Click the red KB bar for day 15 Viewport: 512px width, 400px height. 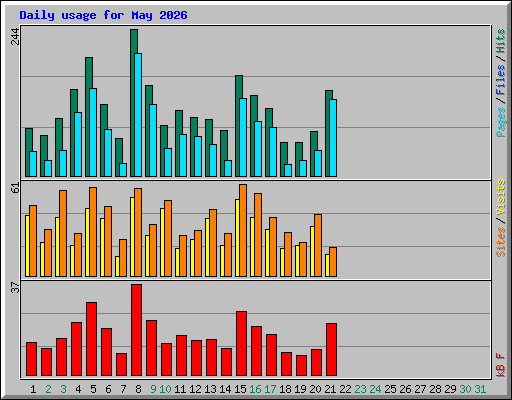click(x=241, y=343)
